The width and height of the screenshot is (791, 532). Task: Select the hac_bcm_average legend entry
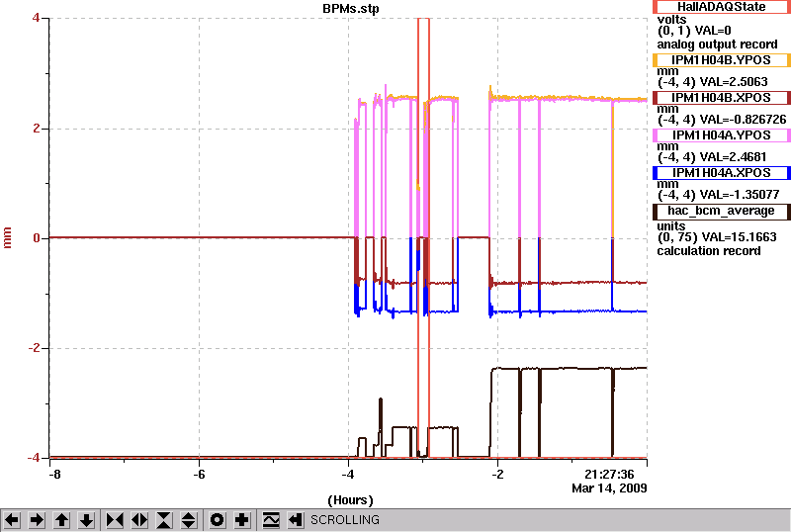tap(722, 211)
